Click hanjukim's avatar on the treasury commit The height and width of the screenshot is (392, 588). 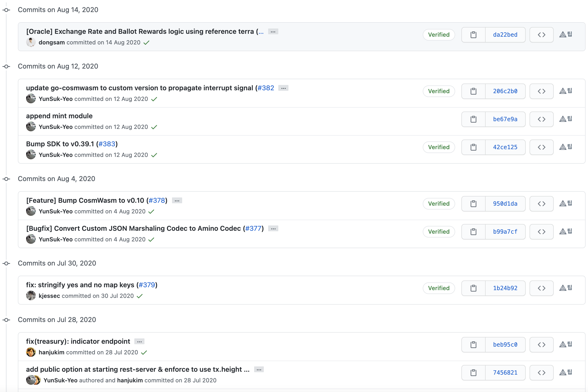click(31, 352)
